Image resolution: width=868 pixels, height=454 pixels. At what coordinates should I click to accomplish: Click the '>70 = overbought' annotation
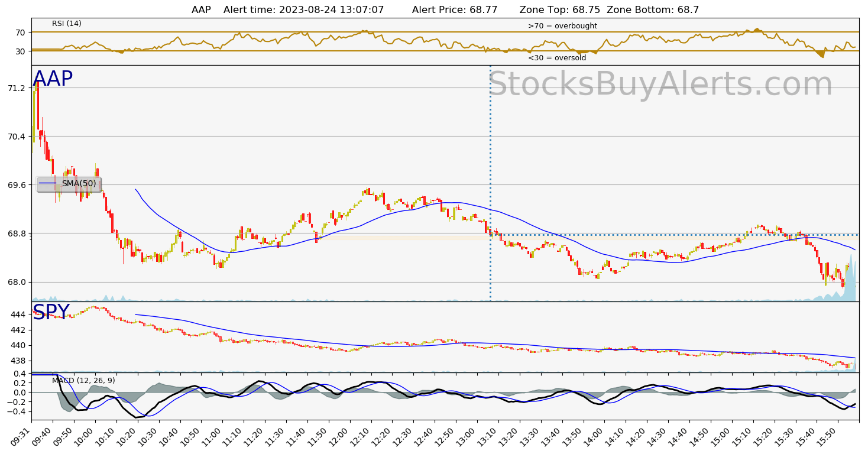click(562, 26)
